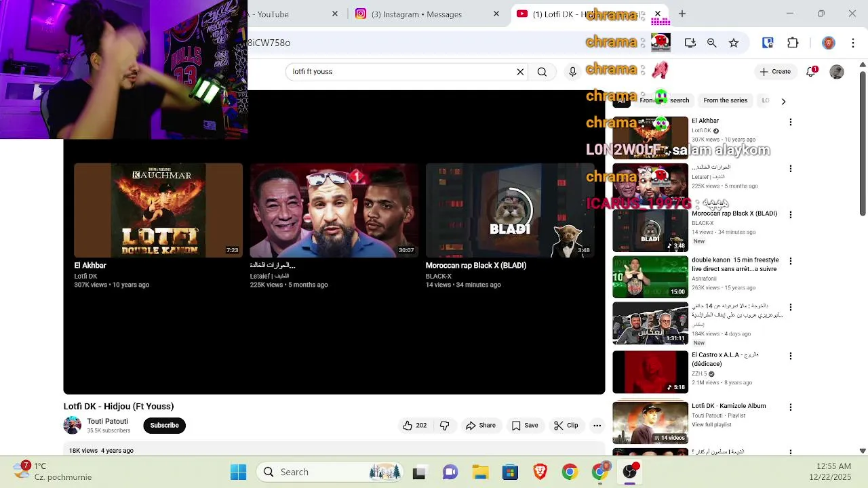Click the taskbar Search box
Screen dimensions: 868x488
330,472
